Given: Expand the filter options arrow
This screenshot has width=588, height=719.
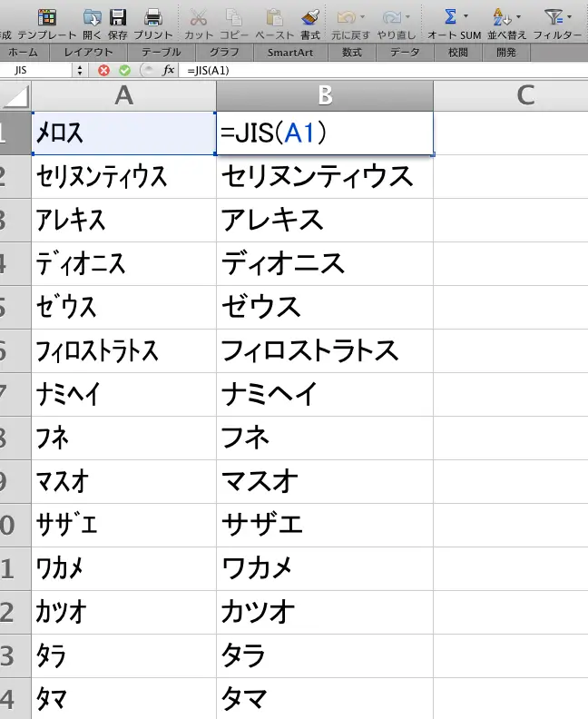Looking at the screenshot, I should [x=569, y=16].
